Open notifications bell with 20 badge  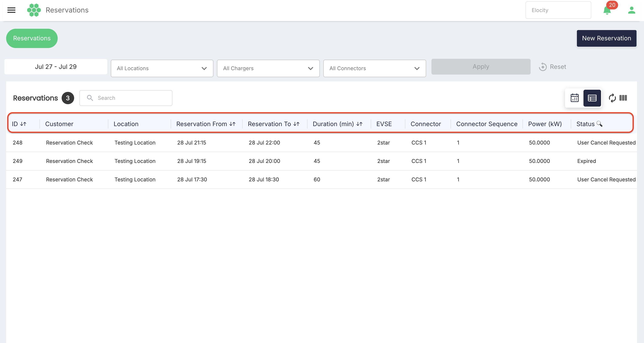[x=607, y=10]
